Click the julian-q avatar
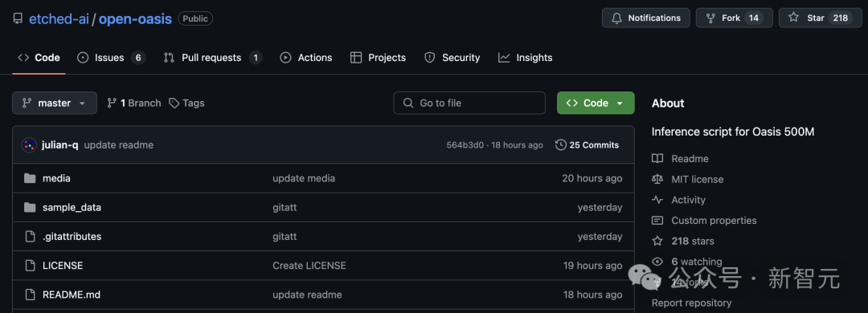The height and width of the screenshot is (313, 868). click(x=29, y=145)
